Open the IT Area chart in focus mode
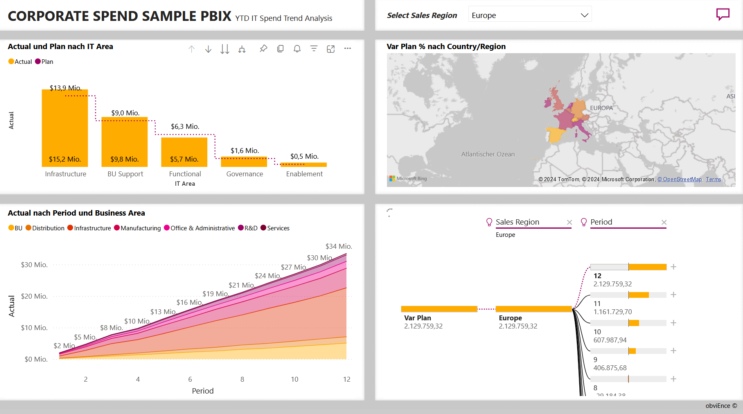The height and width of the screenshot is (414, 743). [x=331, y=49]
